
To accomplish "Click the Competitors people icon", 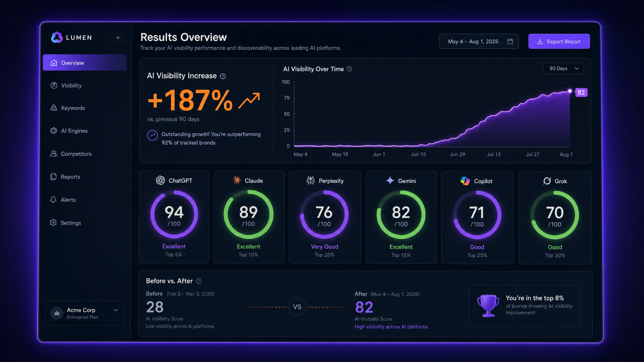I will [x=54, y=154].
